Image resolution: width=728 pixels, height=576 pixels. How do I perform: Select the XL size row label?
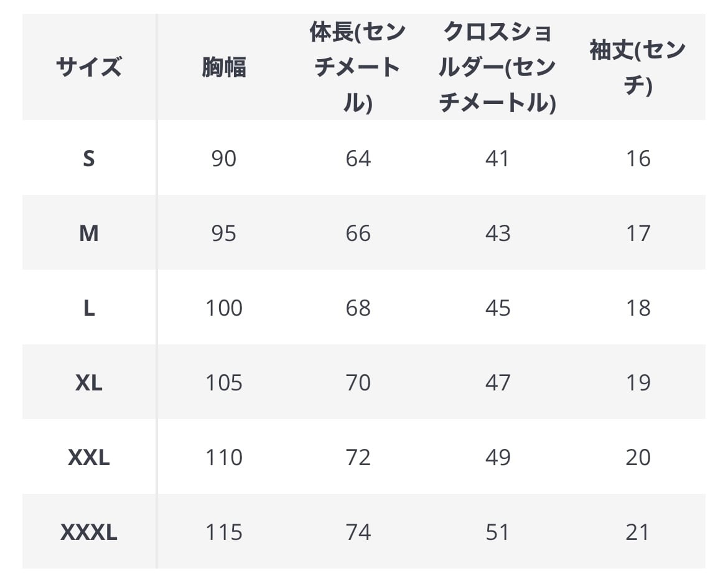[89, 383]
